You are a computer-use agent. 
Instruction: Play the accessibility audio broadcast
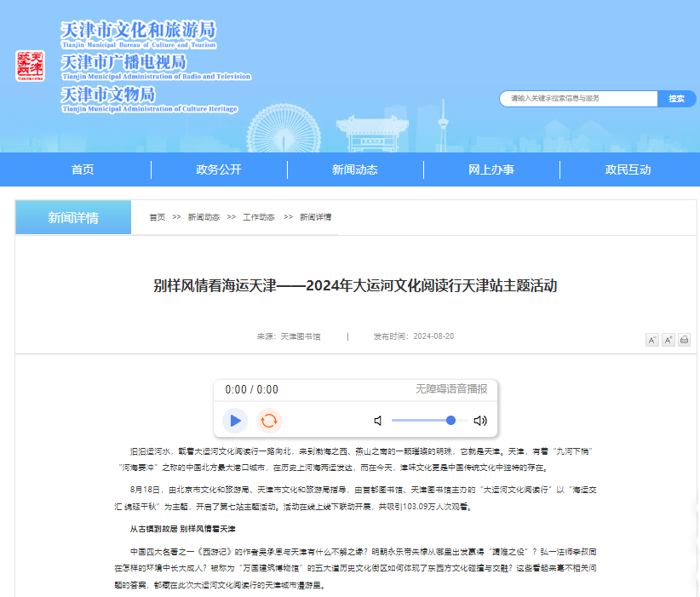tap(235, 421)
